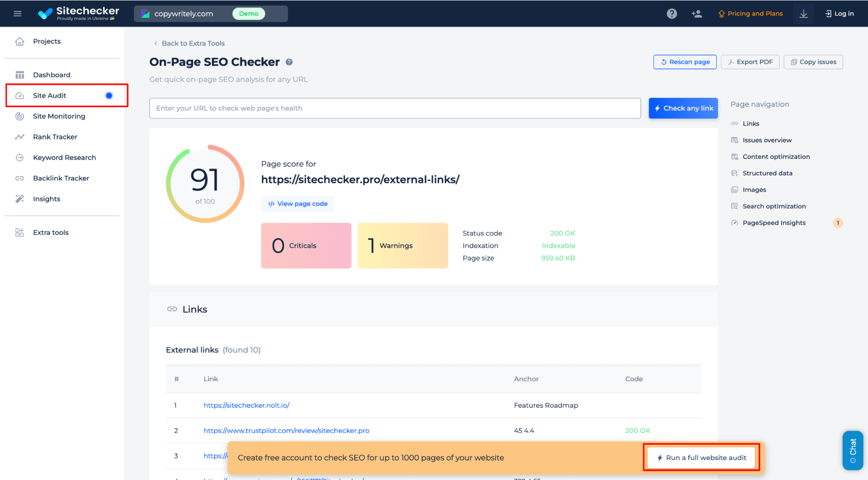This screenshot has width=868, height=480.
Task: Jump to Search optimization section
Action: (x=774, y=206)
